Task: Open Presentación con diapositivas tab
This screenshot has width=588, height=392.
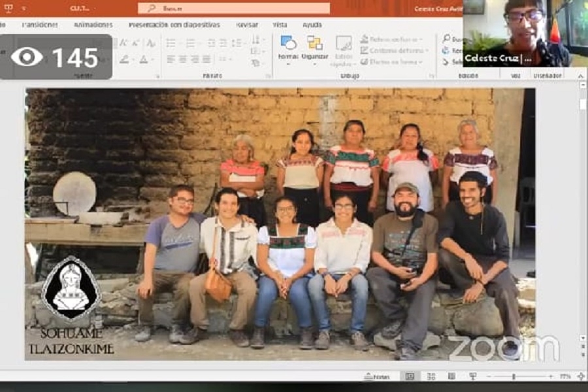Action: [174, 25]
